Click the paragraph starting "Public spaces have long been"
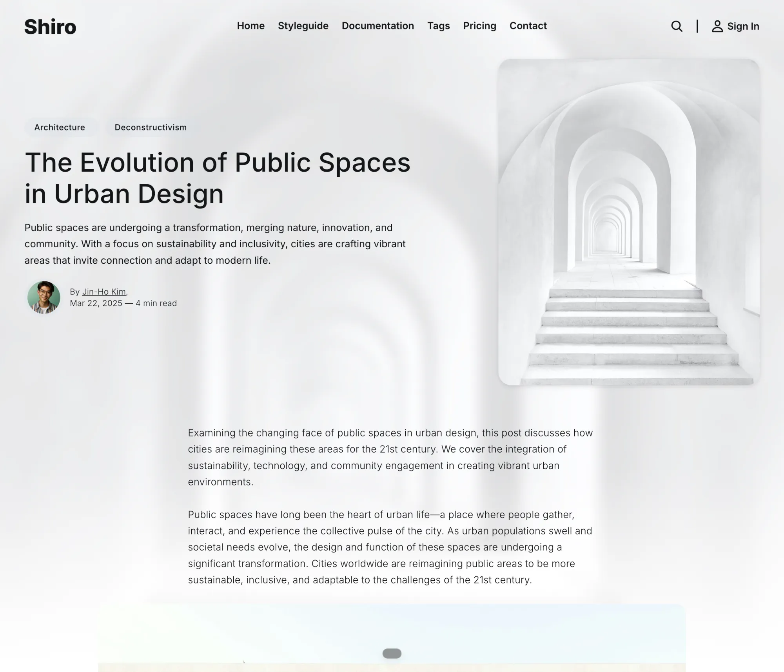784x672 pixels. pyautogui.click(x=390, y=547)
